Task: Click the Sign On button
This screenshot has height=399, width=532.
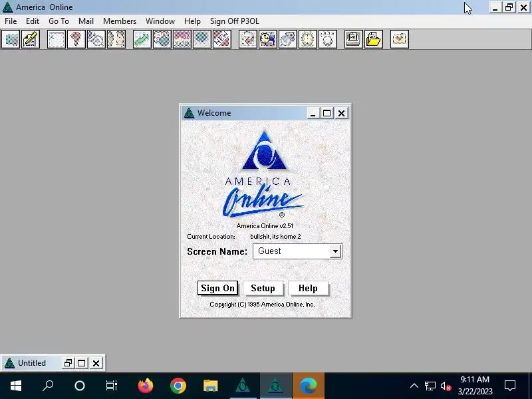Action: pyautogui.click(x=218, y=288)
